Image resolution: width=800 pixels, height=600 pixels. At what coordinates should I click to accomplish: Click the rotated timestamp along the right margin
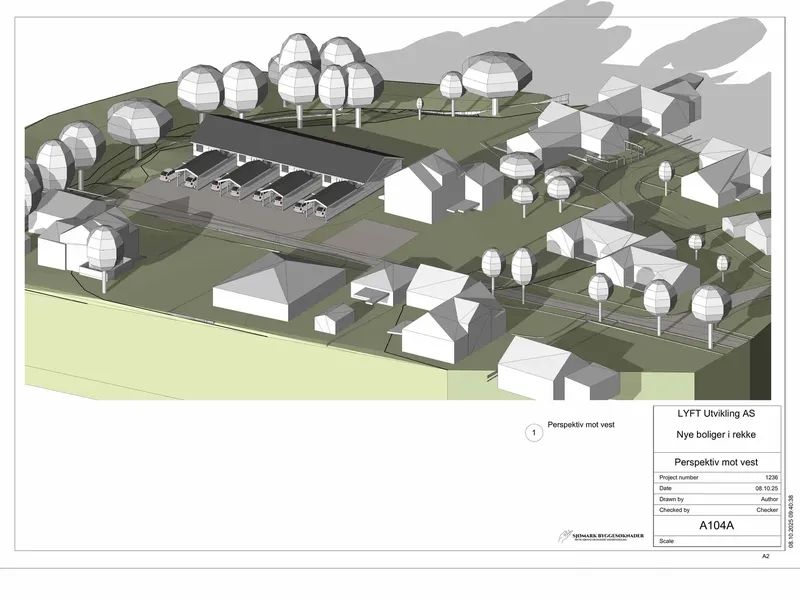[791, 520]
